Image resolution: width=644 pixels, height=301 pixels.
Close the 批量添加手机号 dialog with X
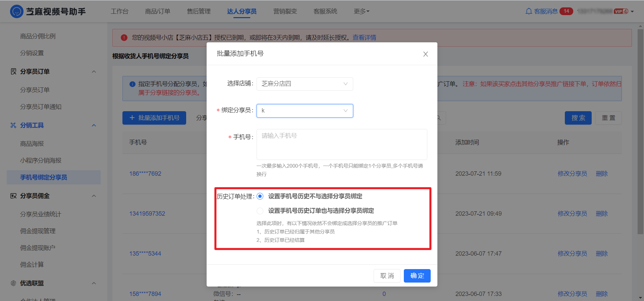[x=425, y=54]
